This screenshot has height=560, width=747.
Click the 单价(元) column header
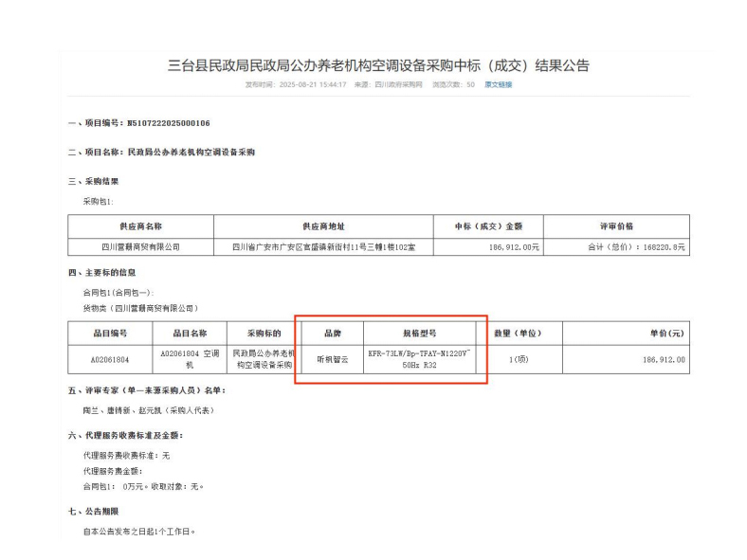click(x=626, y=334)
